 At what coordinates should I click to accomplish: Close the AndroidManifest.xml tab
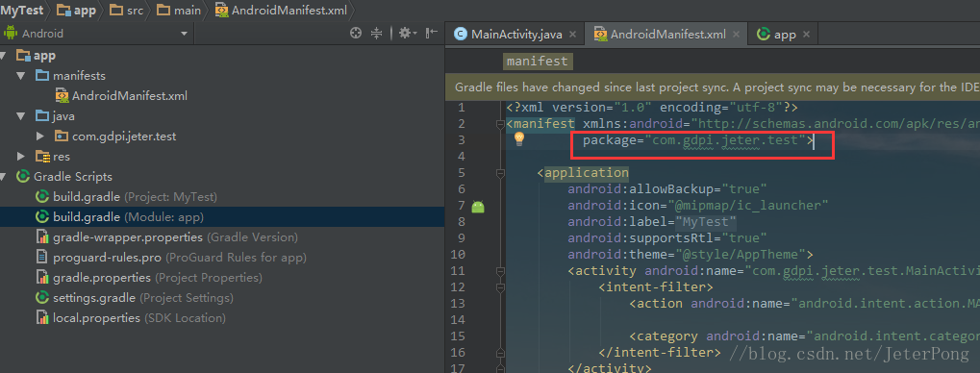click(736, 35)
